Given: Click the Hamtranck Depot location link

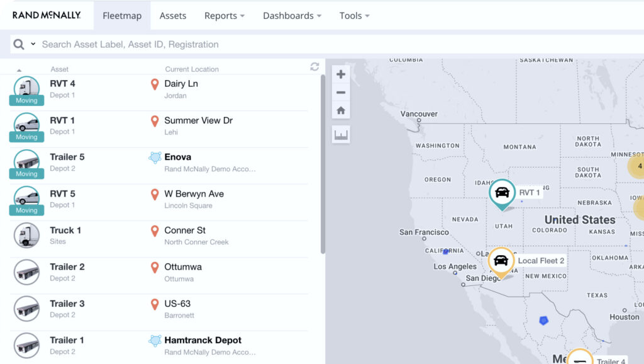Looking at the screenshot, I should pos(203,340).
